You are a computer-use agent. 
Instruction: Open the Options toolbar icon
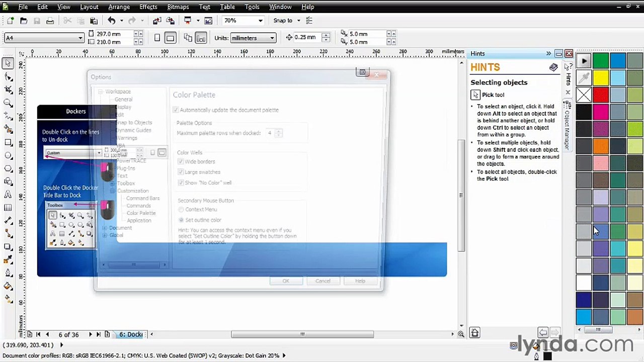click(309, 21)
